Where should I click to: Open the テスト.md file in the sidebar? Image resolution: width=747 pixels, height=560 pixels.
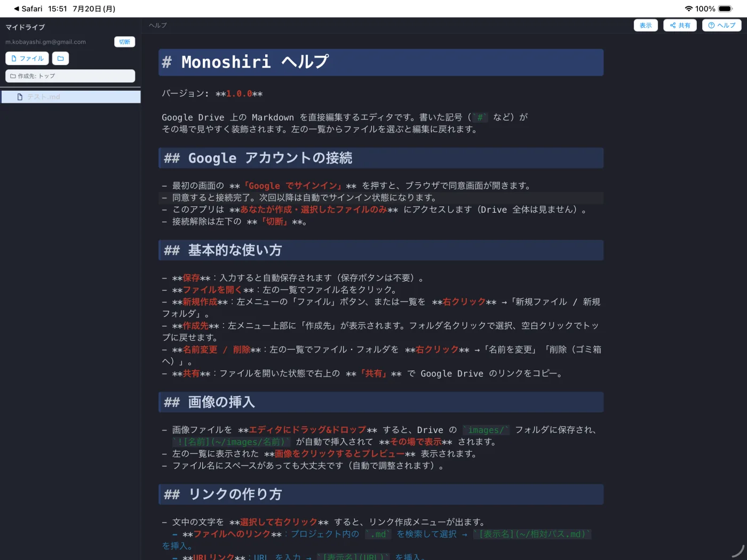point(71,97)
